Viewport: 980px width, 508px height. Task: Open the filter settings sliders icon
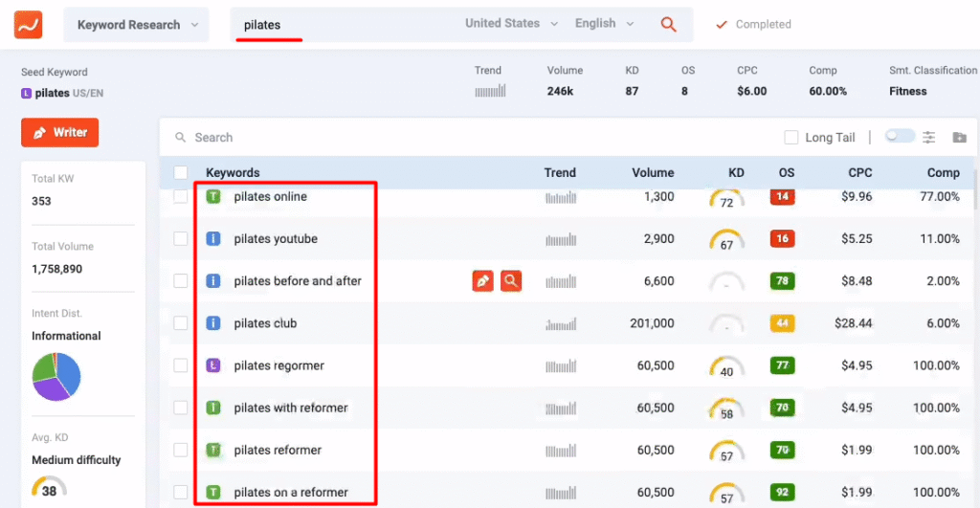(928, 137)
